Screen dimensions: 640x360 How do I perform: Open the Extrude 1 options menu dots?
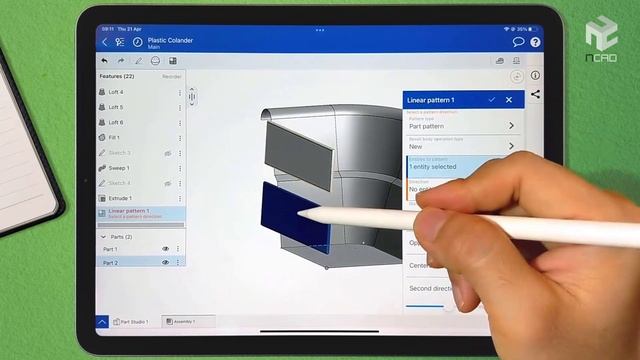click(180, 198)
